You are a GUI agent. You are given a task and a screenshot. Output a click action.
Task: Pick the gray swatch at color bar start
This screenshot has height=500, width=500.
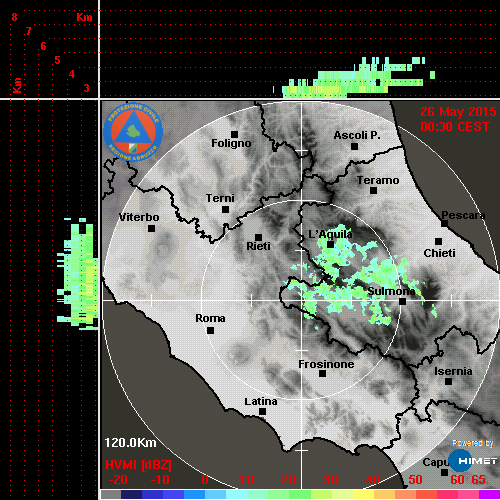pos(111,494)
